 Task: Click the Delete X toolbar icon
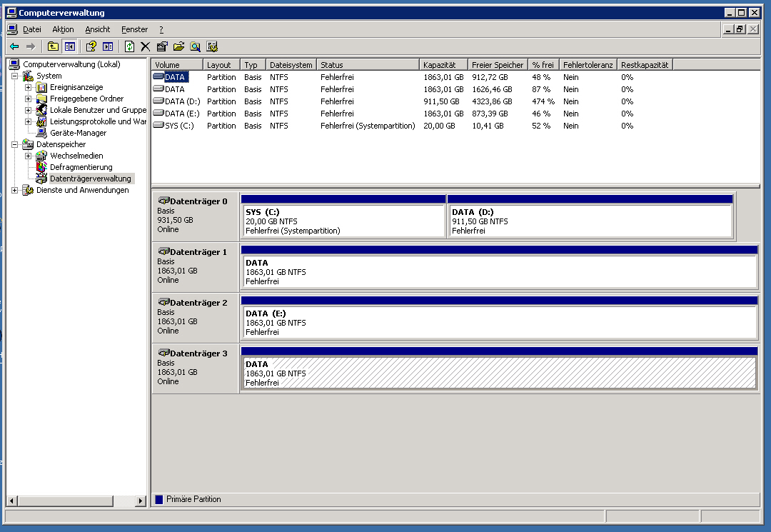pos(146,46)
